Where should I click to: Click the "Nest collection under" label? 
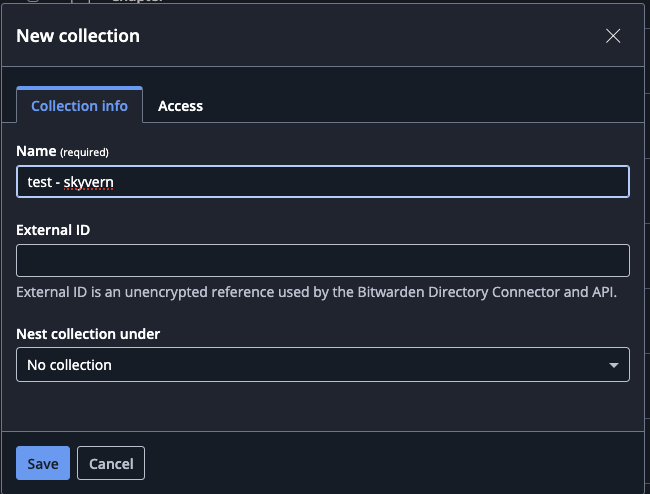click(88, 334)
